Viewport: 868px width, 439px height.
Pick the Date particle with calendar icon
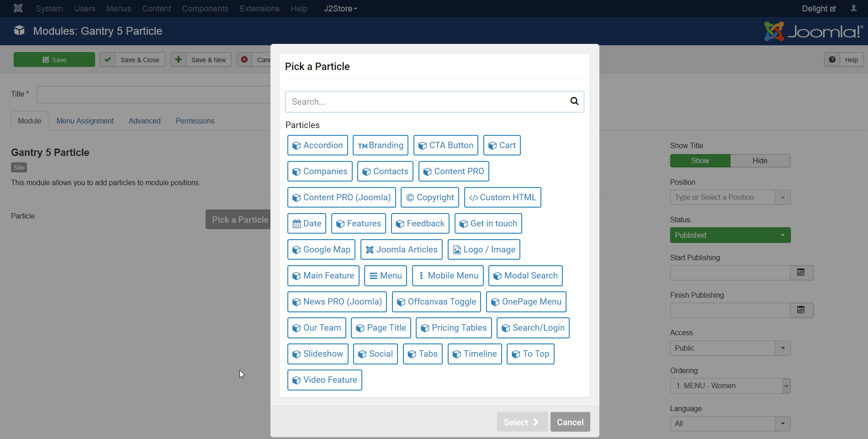click(307, 224)
